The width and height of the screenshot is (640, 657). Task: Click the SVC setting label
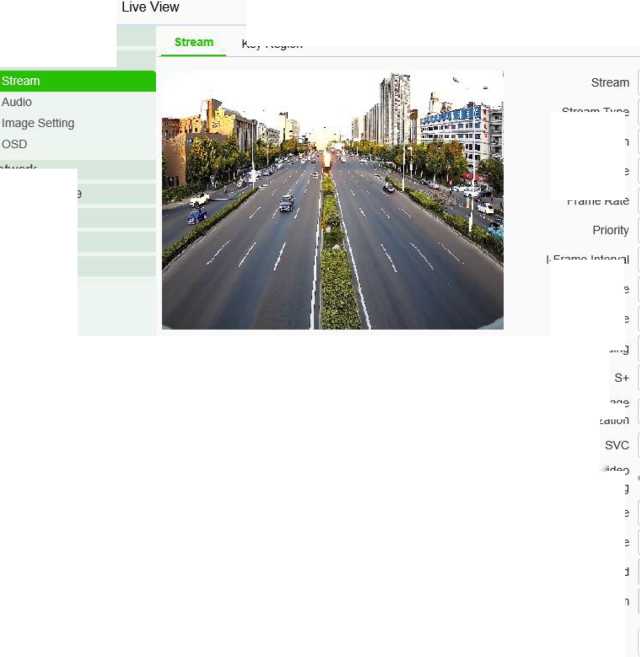(x=616, y=445)
